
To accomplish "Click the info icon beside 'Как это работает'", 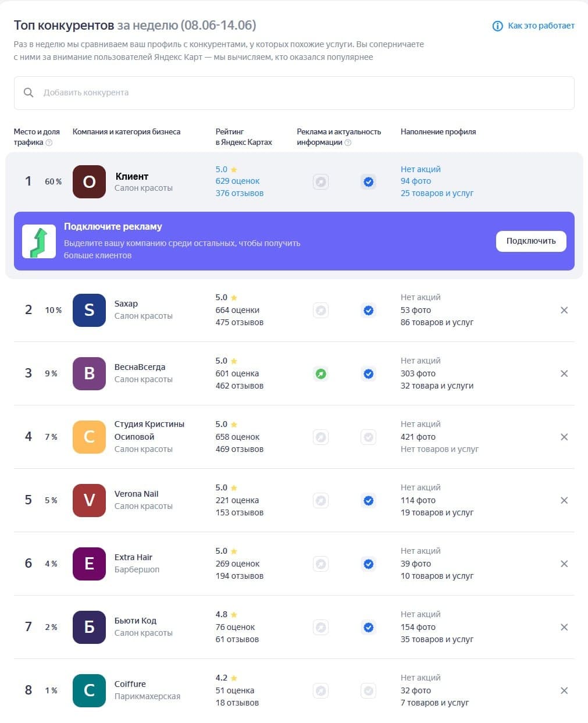I will click(497, 26).
